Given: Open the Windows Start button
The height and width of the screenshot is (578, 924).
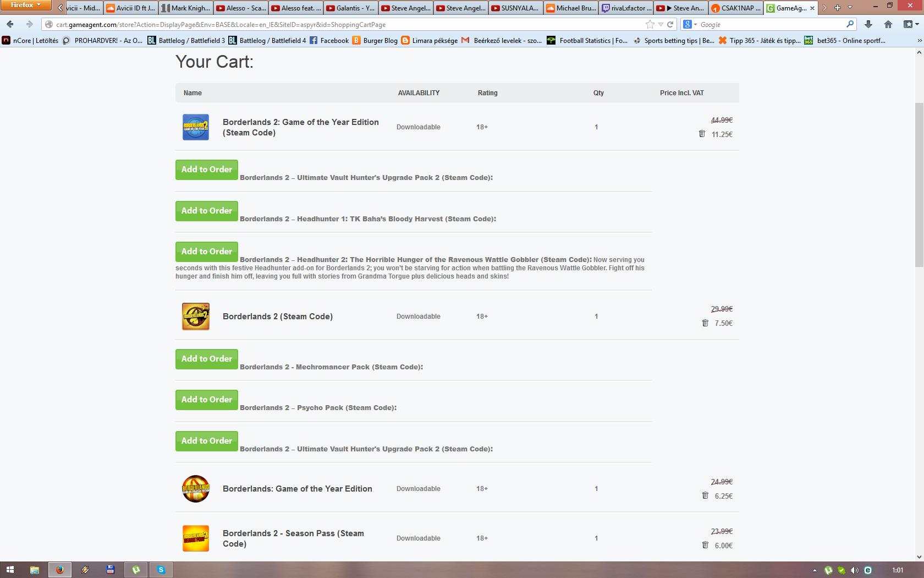Looking at the screenshot, I should point(10,570).
